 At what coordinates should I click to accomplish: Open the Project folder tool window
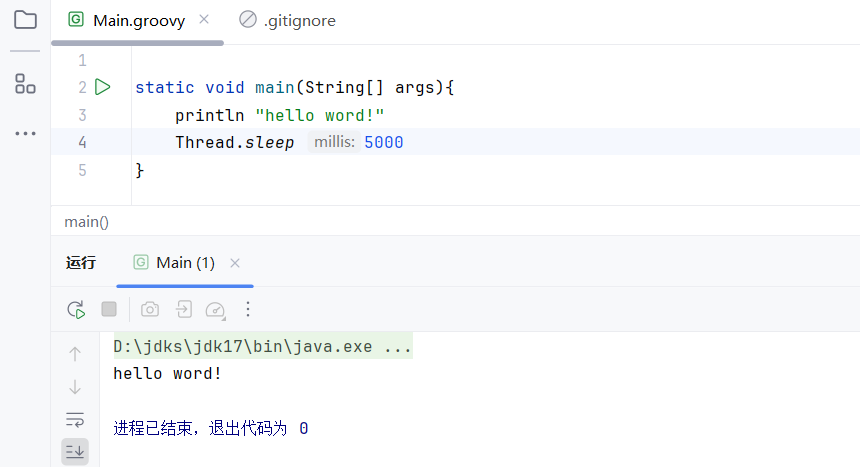click(x=25, y=20)
